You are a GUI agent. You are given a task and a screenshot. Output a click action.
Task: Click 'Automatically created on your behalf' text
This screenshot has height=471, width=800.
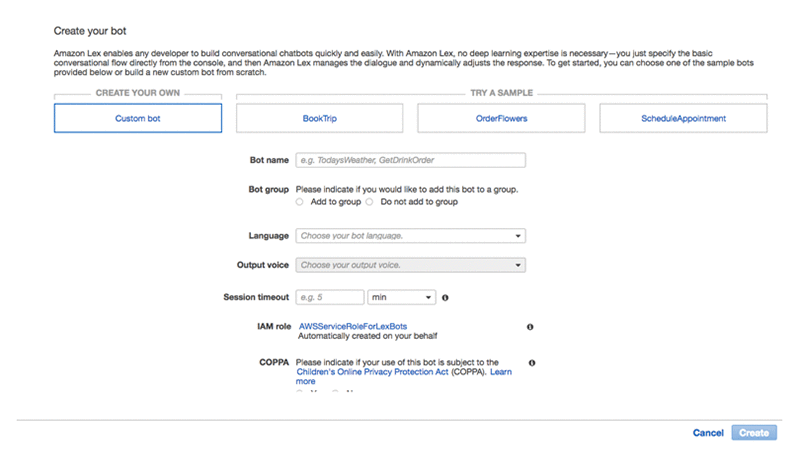pyautogui.click(x=367, y=336)
